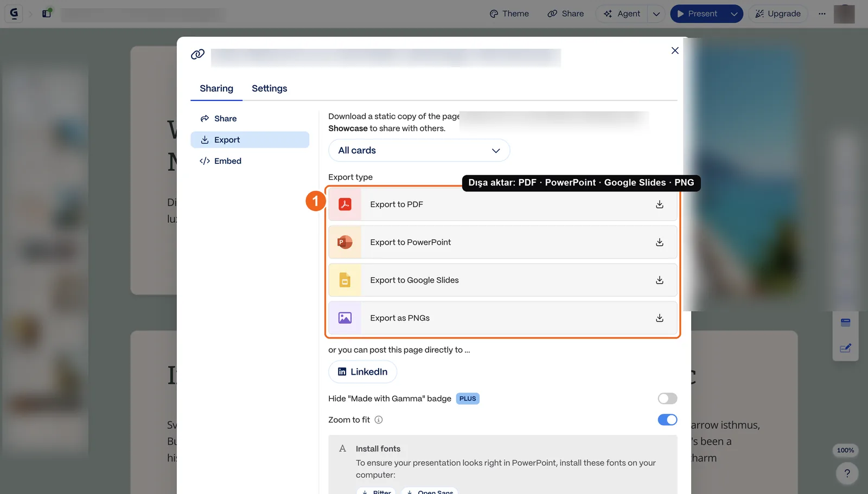Click the breadcrumb chevron next to logo
868x494 pixels.
[30, 14]
